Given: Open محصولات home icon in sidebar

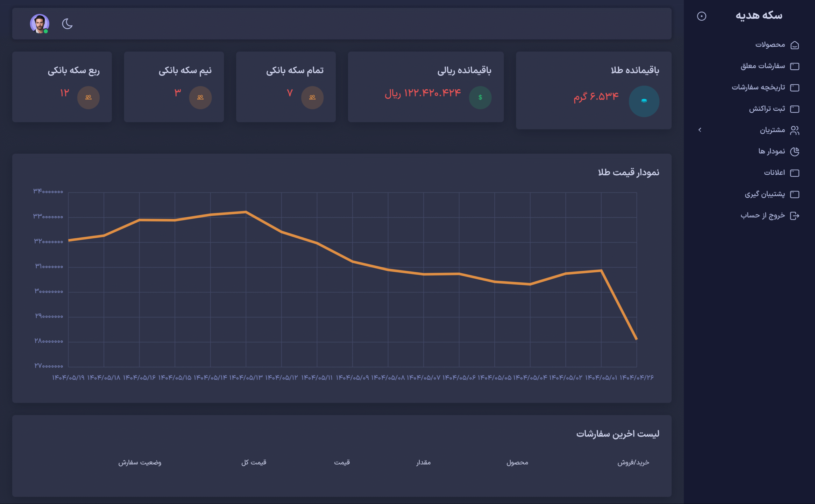Looking at the screenshot, I should [795, 45].
